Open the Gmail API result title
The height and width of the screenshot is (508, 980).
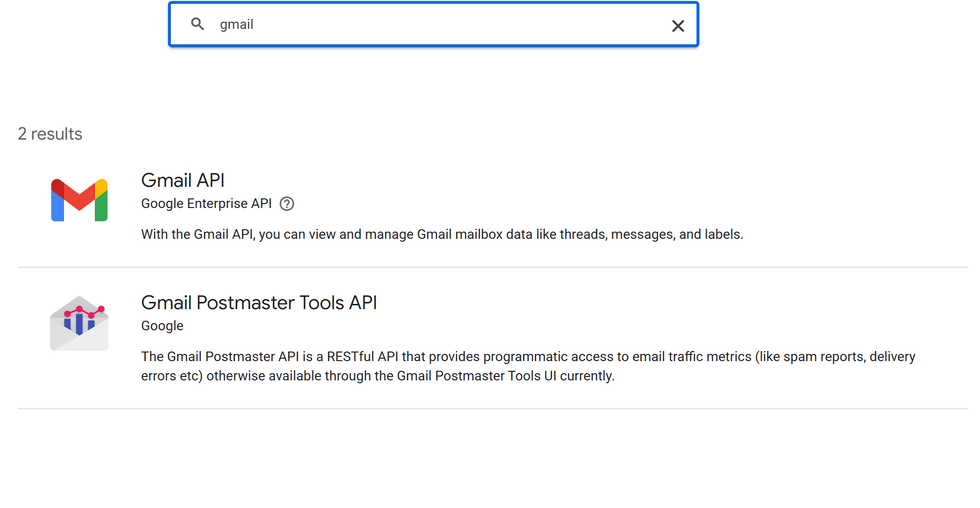point(183,181)
